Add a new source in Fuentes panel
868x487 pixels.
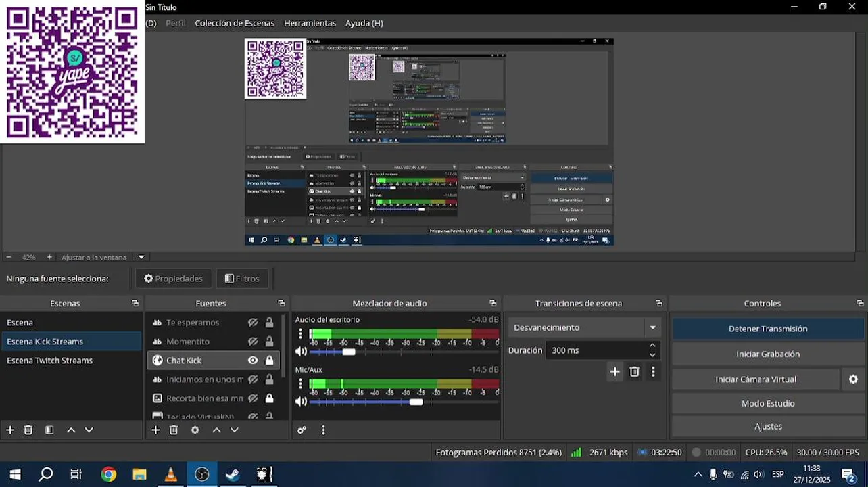155,430
